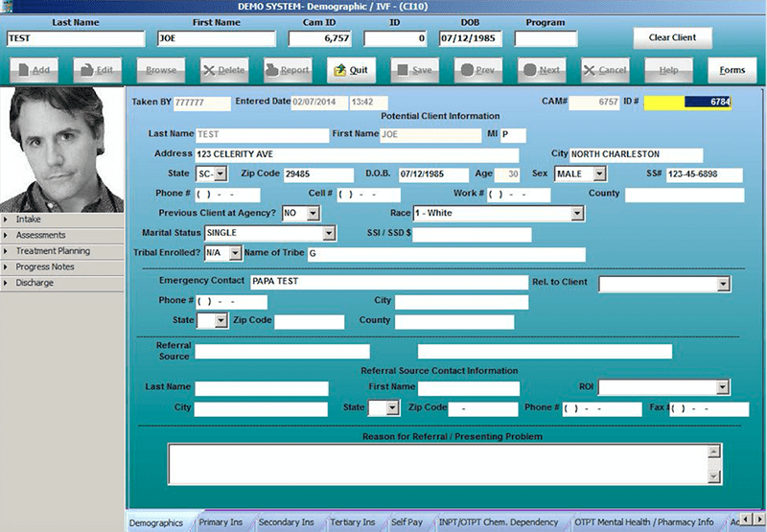Screen dimensions: 767x532
Task: Click the Emergency Contact name field
Action: point(389,282)
